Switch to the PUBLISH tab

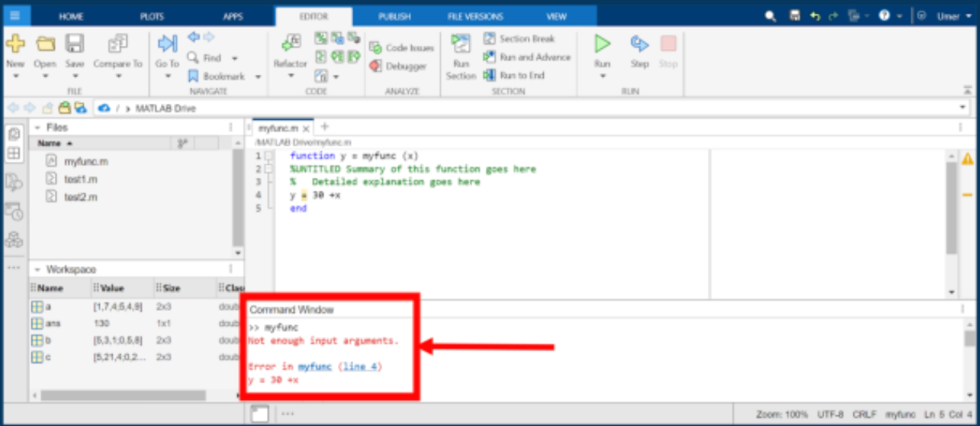click(394, 16)
